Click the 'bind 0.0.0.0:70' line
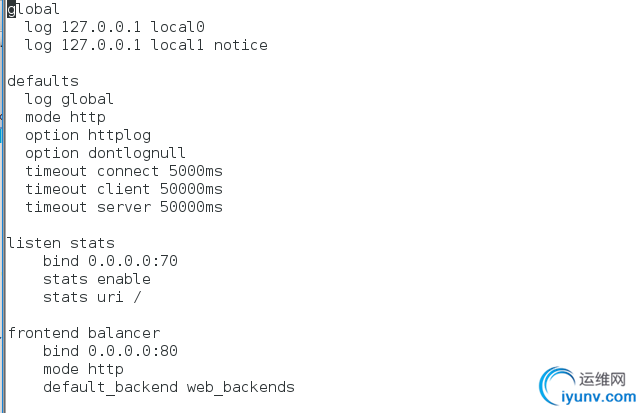 pos(111,261)
